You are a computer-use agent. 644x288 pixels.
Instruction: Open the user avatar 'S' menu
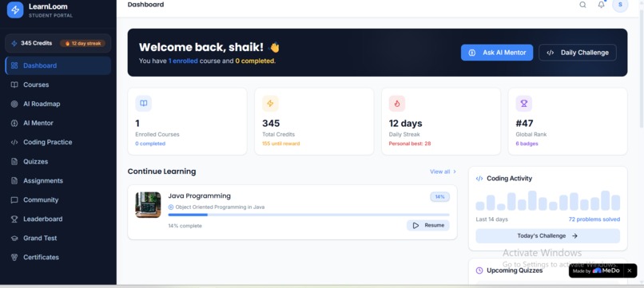click(620, 5)
